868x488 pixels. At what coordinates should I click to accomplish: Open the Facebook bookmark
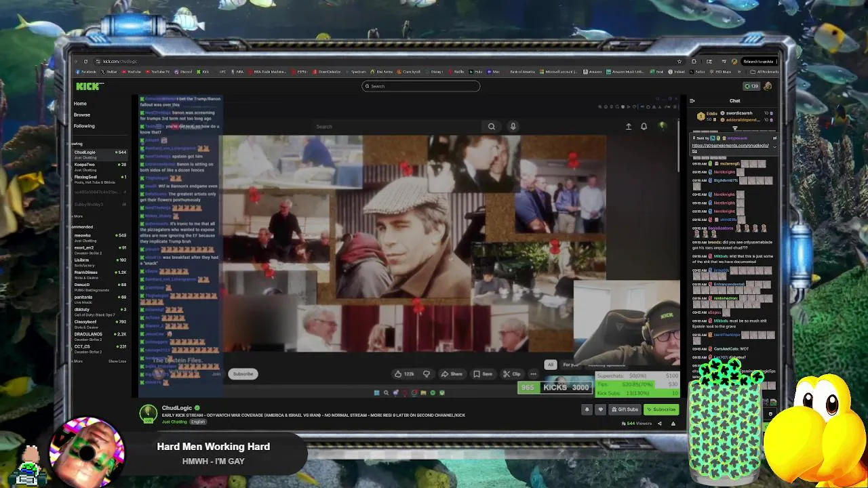[x=85, y=71]
